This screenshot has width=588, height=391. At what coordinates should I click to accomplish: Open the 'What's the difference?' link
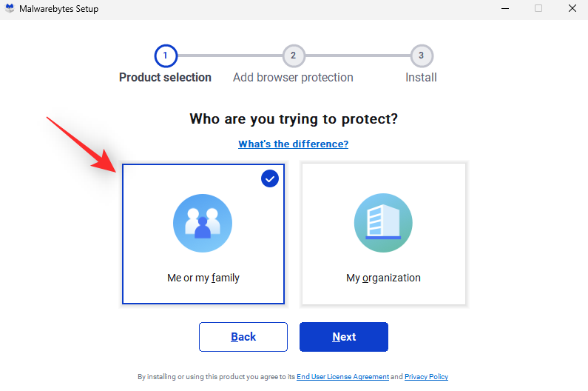tap(293, 144)
